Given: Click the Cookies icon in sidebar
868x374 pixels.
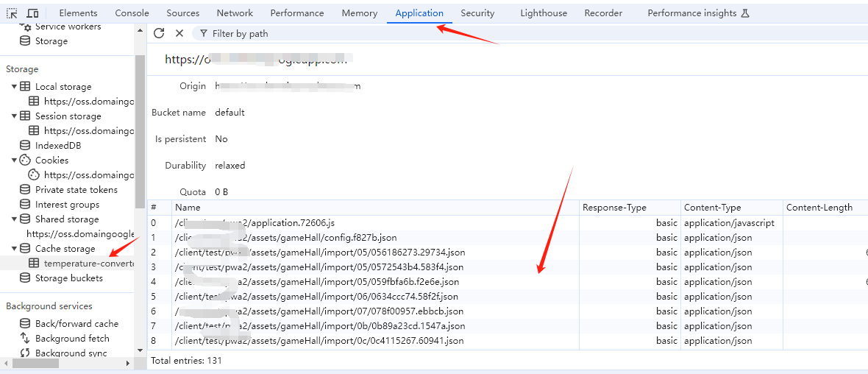Looking at the screenshot, I should tap(25, 160).
